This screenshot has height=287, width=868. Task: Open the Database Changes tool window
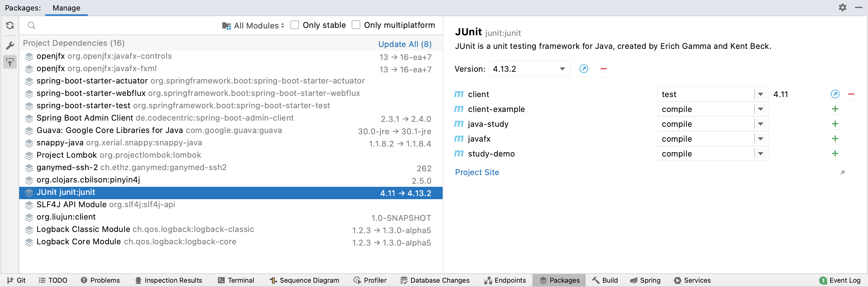(x=435, y=280)
